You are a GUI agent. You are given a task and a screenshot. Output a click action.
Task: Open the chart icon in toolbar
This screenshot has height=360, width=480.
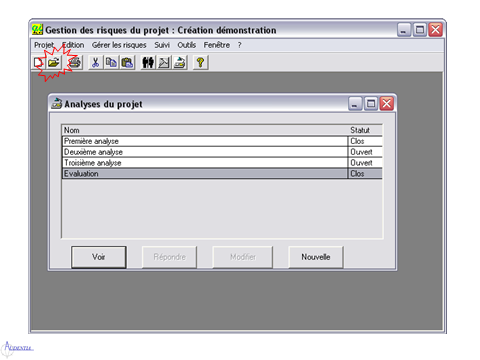[x=164, y=62]
